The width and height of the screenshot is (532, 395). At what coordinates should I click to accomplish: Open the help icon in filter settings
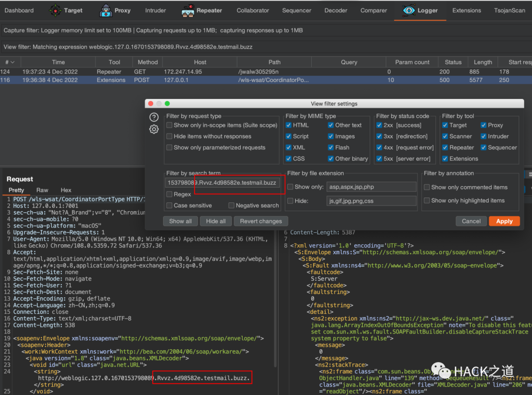(x=154, y=117)
